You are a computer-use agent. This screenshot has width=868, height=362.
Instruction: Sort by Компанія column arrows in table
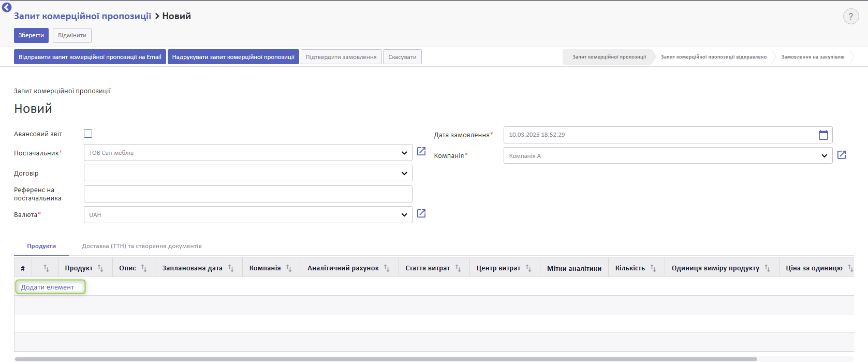click(x=289, y=268)
